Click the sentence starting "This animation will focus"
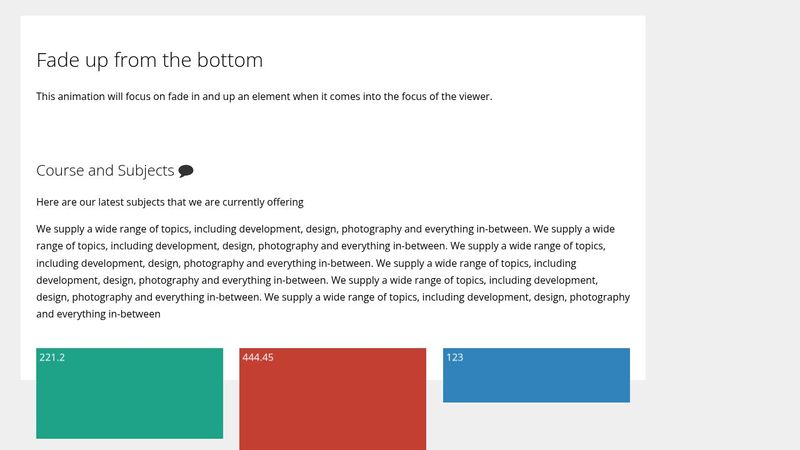This screenshot has width=800, height=450. pyautogui.click(x=264, y=96)
